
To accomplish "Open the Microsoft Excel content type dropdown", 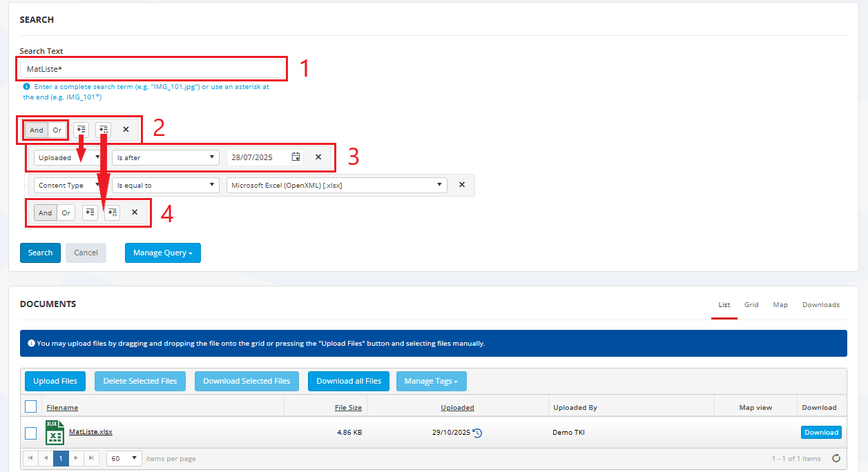I will [x=336, y=185].
